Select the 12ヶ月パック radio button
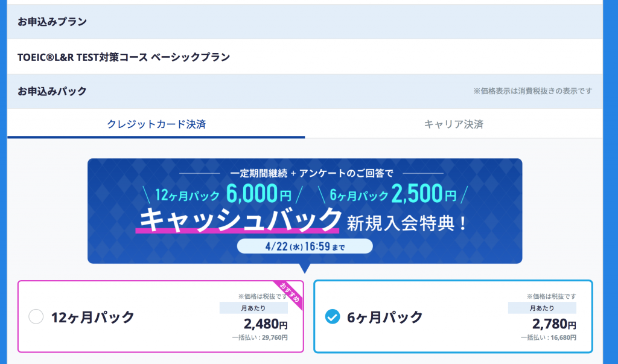Viewport: 618px width, 364px height. click(x=36, y=317)
